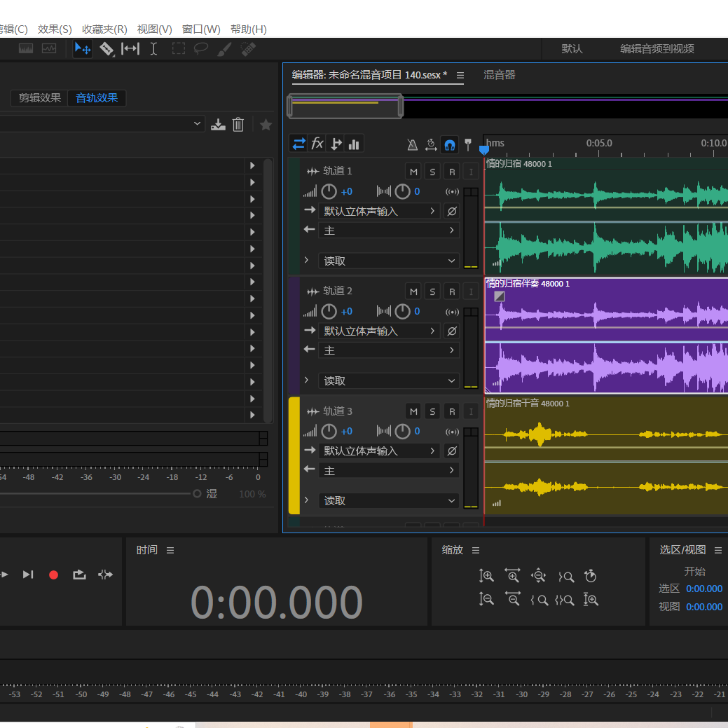728x728 pixels.
Task: Zoom in time icon in Zoom panel
Action: [x=513, y=576]
